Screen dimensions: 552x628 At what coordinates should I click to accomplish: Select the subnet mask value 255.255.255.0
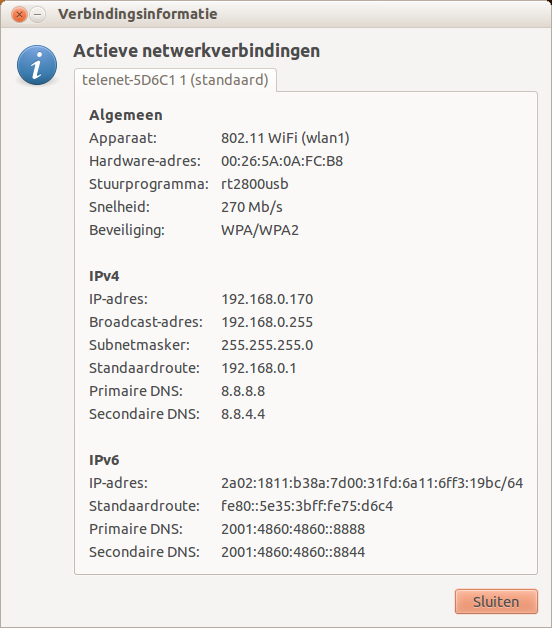pos(267,345)
